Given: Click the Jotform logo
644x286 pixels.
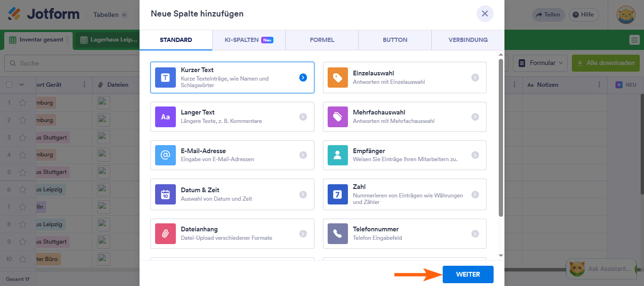Looking at the screenshot, I should 44,14.
